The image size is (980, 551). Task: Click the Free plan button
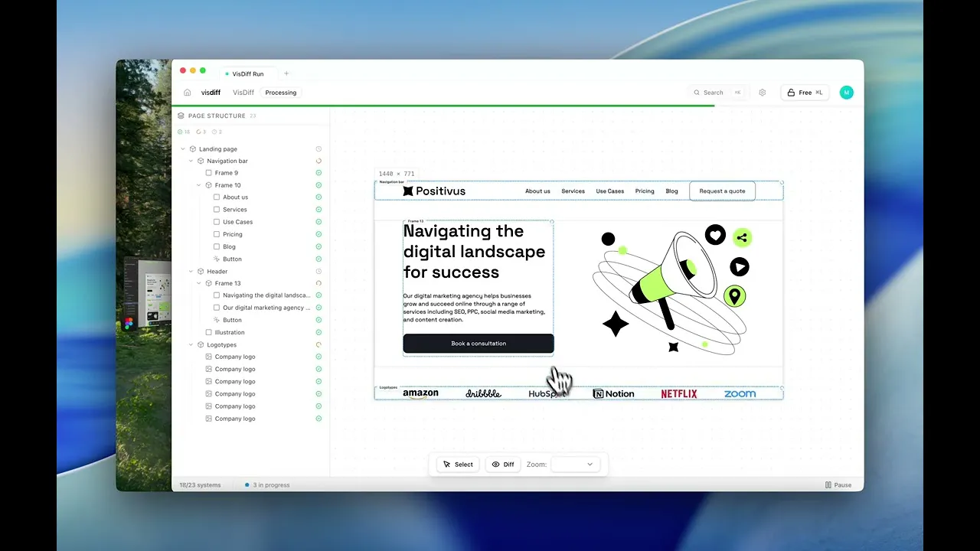pyautogui.click(x=805, y=93)
